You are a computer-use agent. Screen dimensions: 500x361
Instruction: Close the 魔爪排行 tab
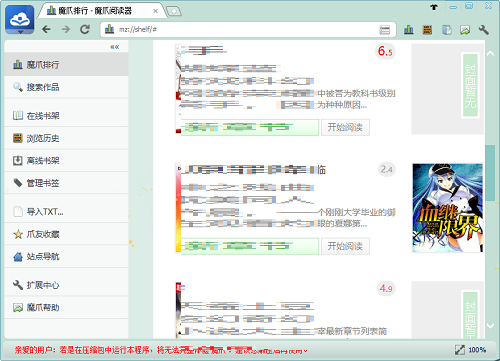tap(155, 11)
